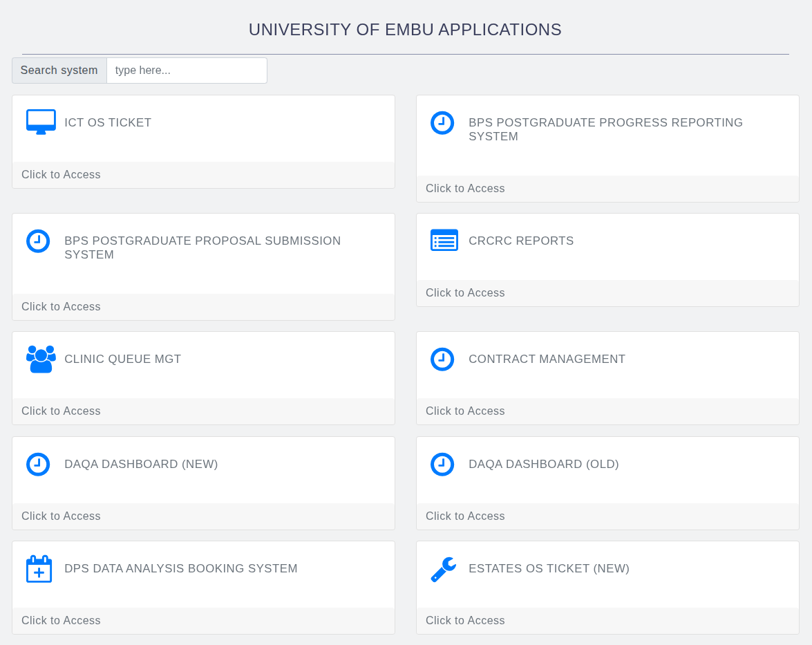Image resolution: width=812 pixels, height=645 pixels.
Task: Click 'Click to Access' under DAQA Dashboard (New)
Action: click(x=61, y=516)
